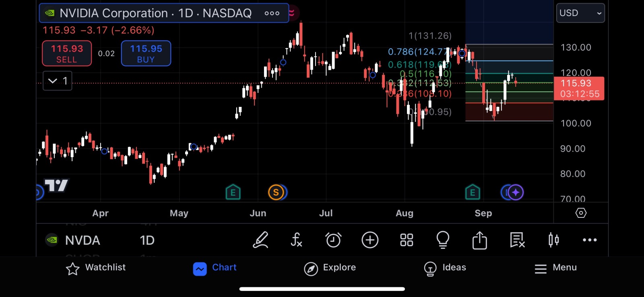
Task: Tap the 115.95 BUY button
Action: 146,53
